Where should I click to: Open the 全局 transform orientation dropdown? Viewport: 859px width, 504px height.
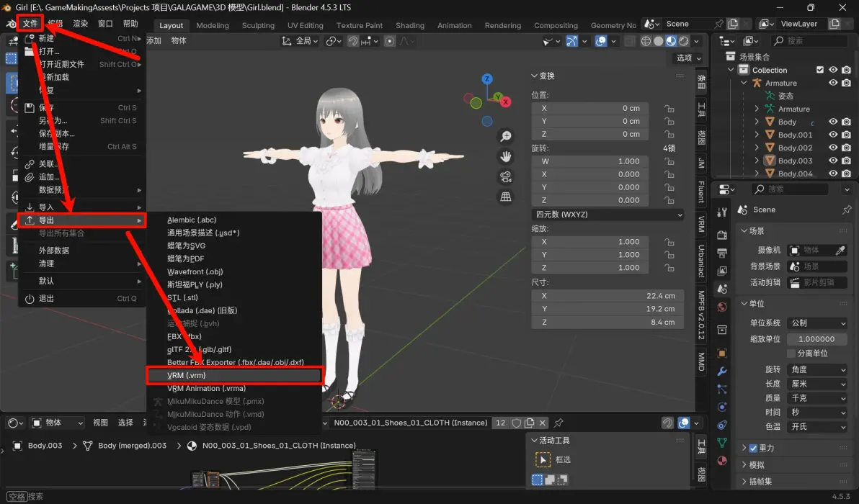[300, 41]
